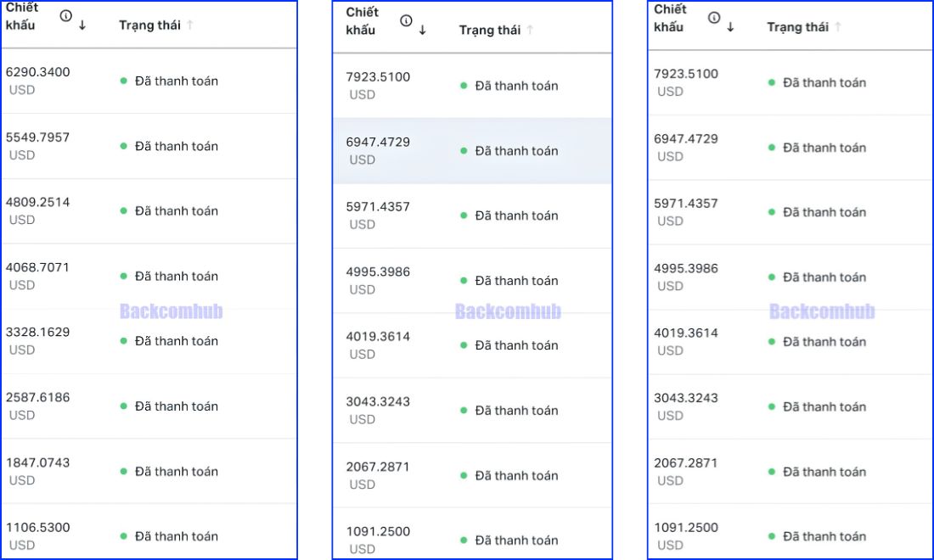Viewport: 934px width, 560px height.
Task: Choose the 4068.7071 USD value
Action: pyautogui.click(x=38, y=276)
